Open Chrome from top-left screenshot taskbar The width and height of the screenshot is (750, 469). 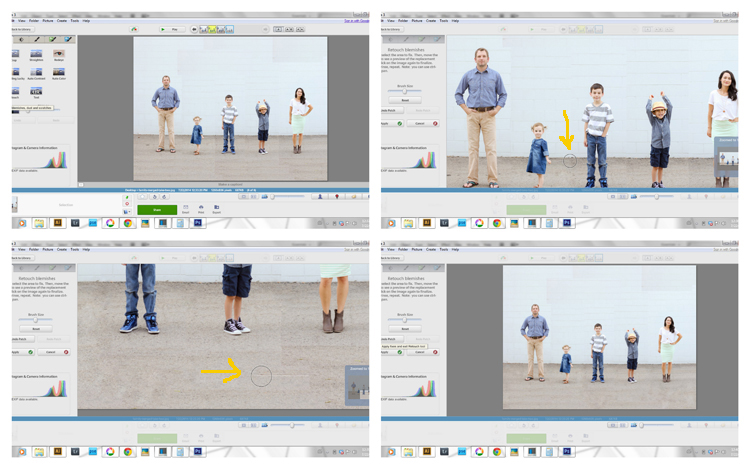click(x=128, y=224)
